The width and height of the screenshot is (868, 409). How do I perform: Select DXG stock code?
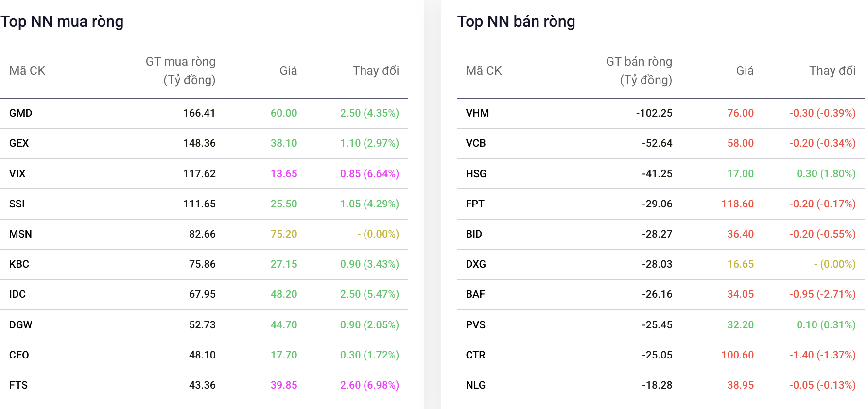[476, 264]
